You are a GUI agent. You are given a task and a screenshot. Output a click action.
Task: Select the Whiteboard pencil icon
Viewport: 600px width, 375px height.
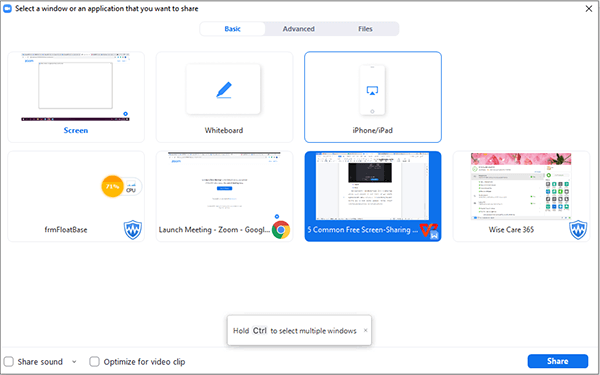click(x=224, y=90)
